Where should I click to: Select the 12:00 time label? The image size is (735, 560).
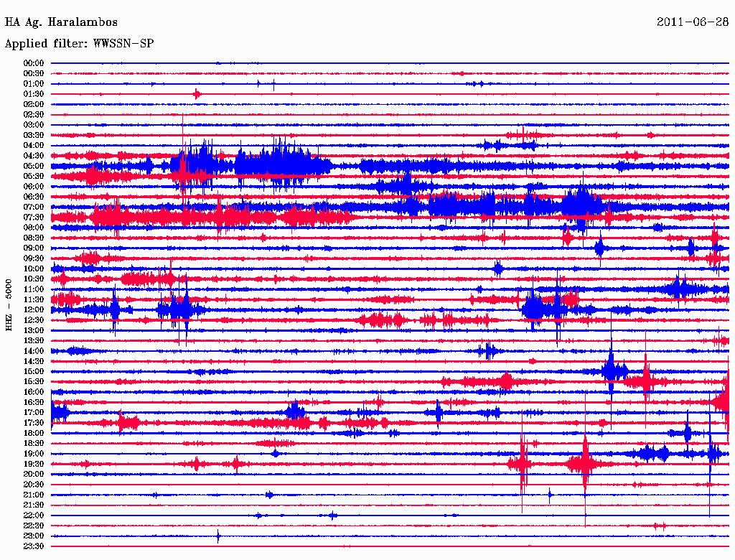(x=34, y=310)
